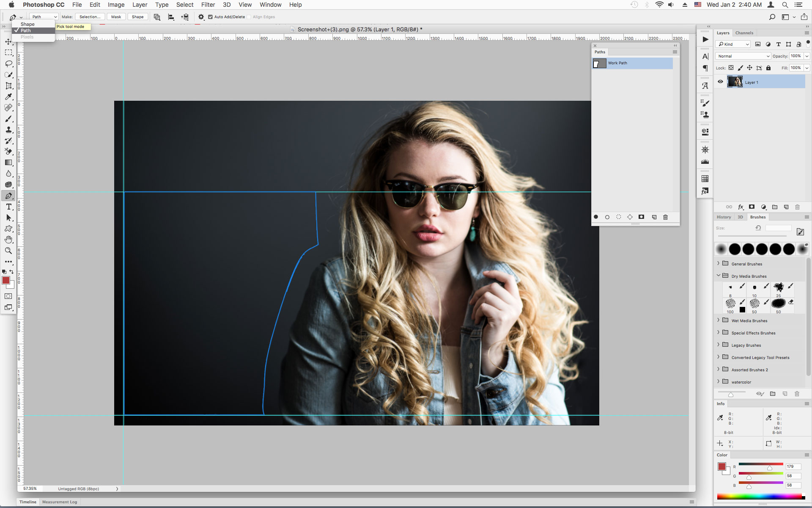
Task: Toggle filter for smart objects
Action: pyautogui.click(x=798, y=44)
